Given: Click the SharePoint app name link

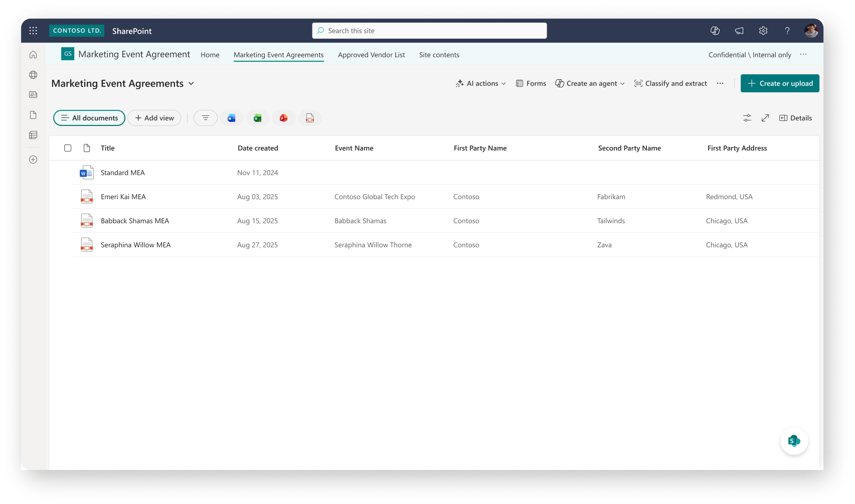Looking at the screenshot, I should 132,31.
